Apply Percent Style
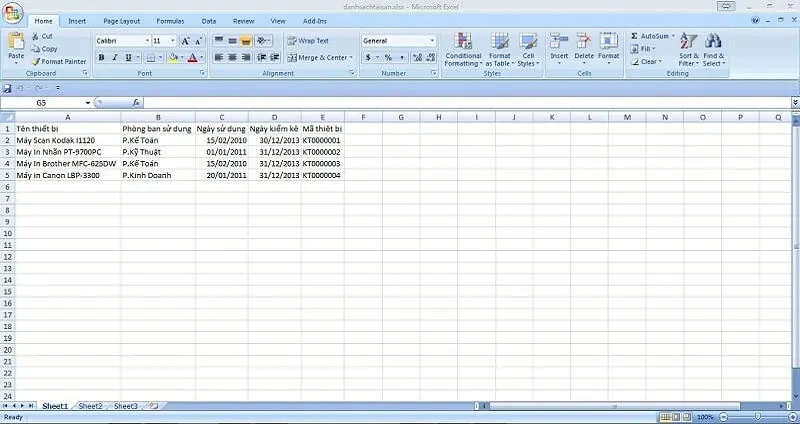The width and height of the screenshot is (800, 424). pyautogui.click(x=388, y=58)
